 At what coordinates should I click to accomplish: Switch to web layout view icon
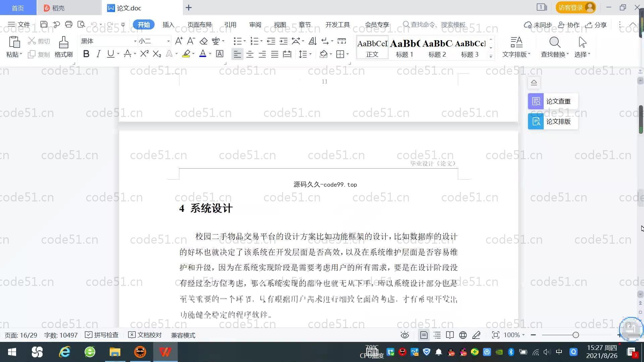tap(463, 335)
